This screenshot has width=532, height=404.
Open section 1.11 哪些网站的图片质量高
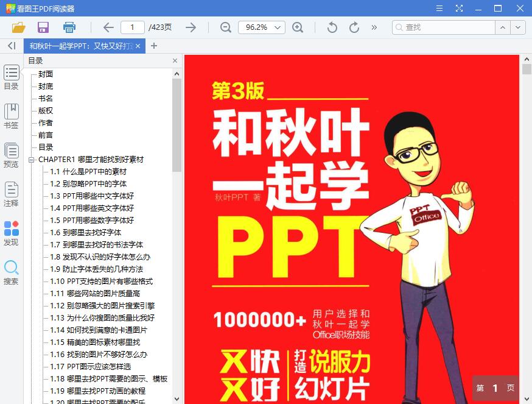coord(95,294)
